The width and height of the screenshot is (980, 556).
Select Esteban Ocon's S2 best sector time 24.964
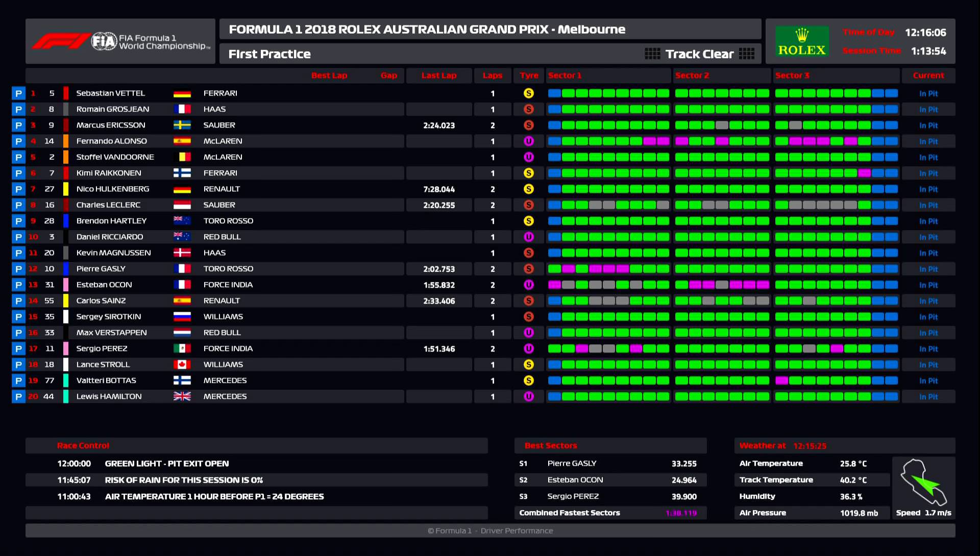(684, 480)
